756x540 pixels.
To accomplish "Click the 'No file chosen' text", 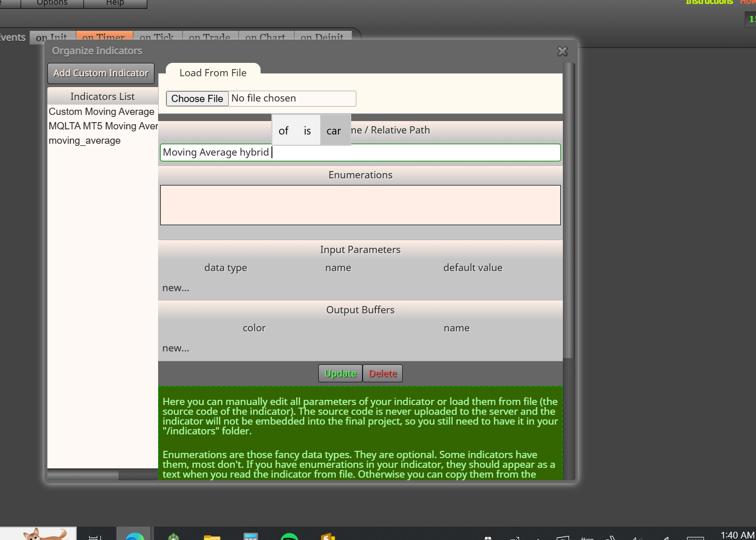I will 264,98.
